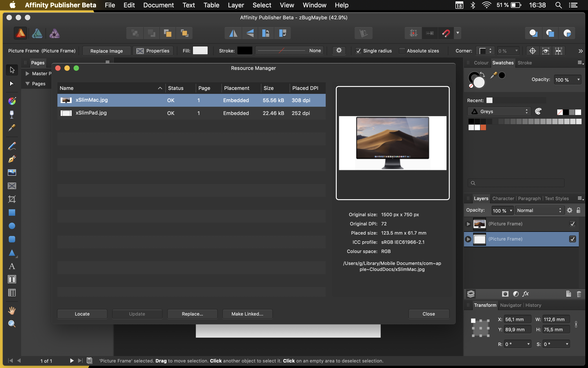The image size is (588, 368).
Task: Click the black Stroke colour swatch
Action: [244, 51]
